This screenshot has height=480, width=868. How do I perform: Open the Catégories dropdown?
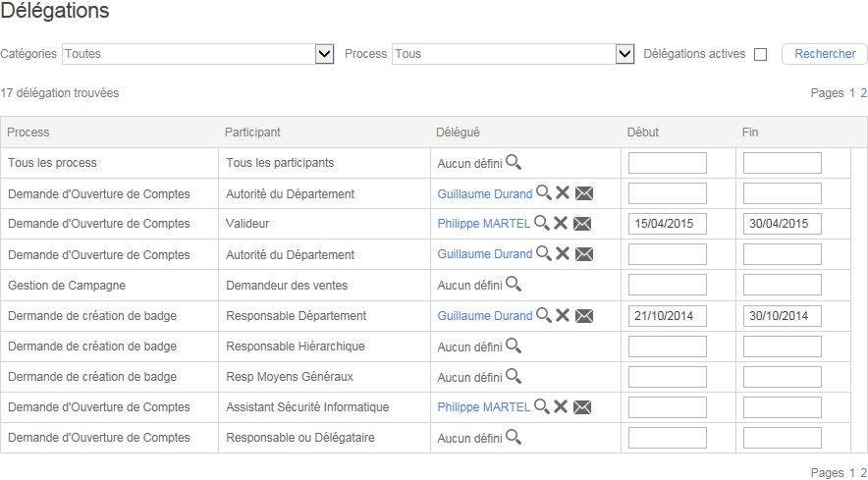point(325,54)
